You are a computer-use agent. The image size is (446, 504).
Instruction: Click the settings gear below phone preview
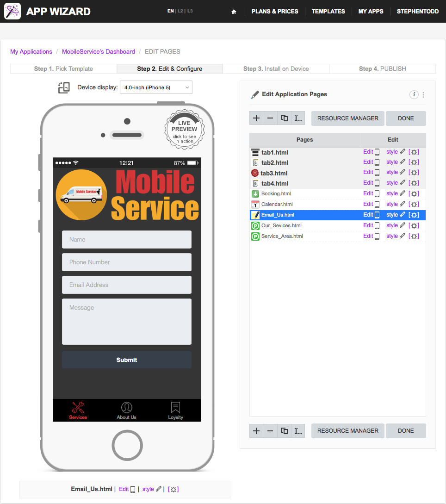click(x=173, y=489)
